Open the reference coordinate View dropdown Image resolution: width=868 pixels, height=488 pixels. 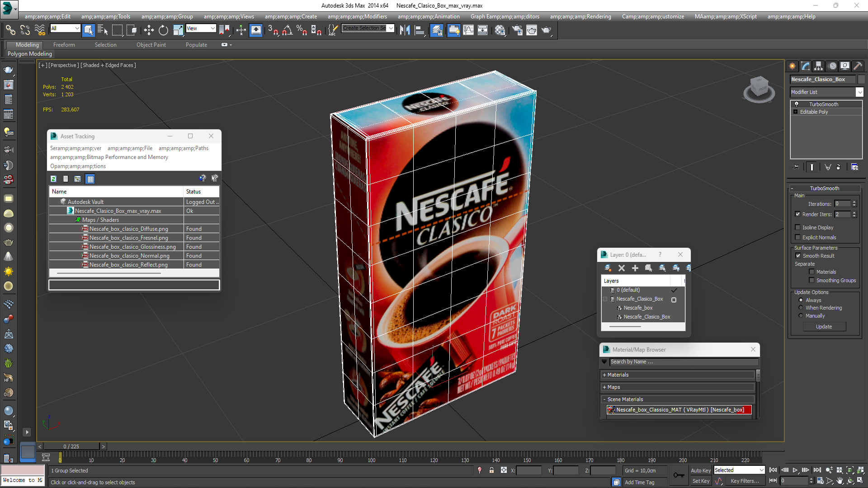point(201,28)
